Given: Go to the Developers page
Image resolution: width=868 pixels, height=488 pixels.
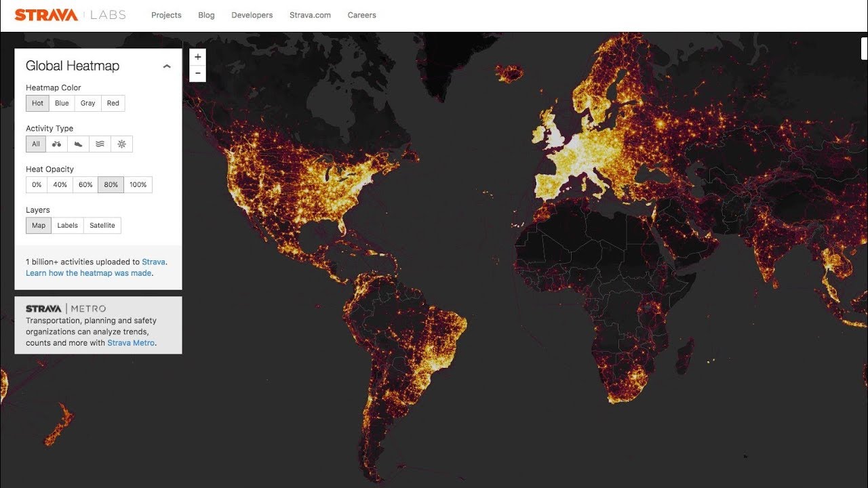Looking at the screenshot, I should pos(252,15).
